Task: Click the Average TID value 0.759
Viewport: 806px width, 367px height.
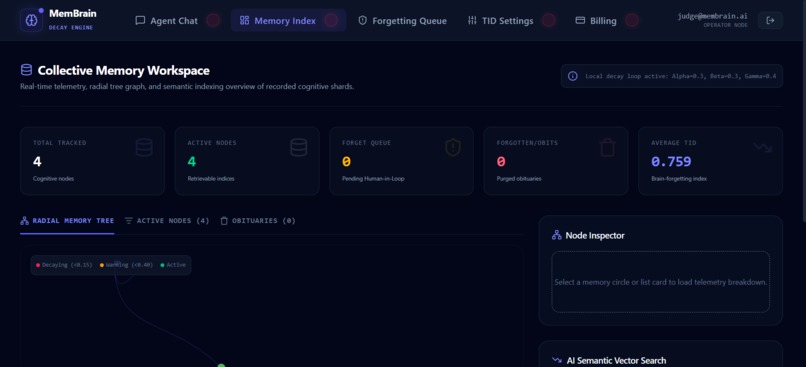Action: (x=671, y=162)
